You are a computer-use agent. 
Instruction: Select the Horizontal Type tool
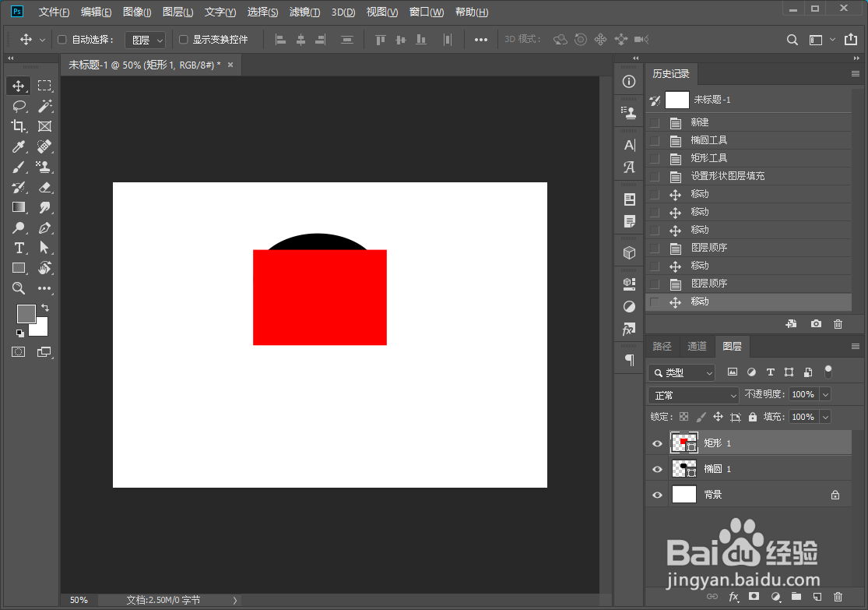[x=18, y=248]
